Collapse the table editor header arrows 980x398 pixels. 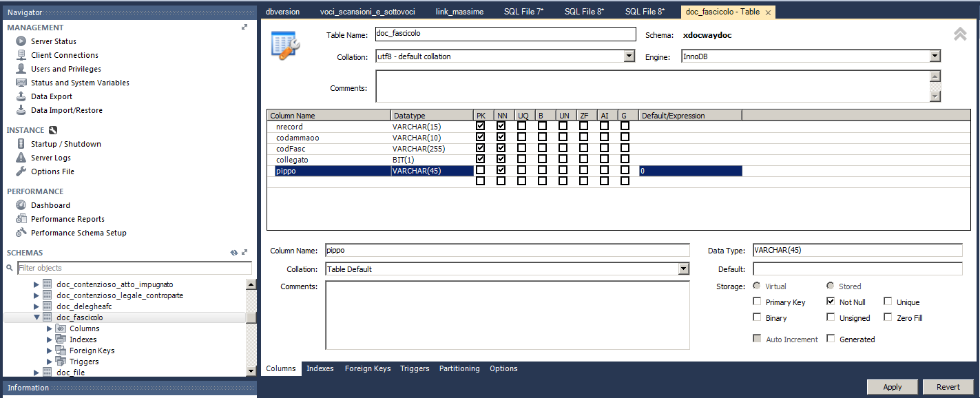960,34
